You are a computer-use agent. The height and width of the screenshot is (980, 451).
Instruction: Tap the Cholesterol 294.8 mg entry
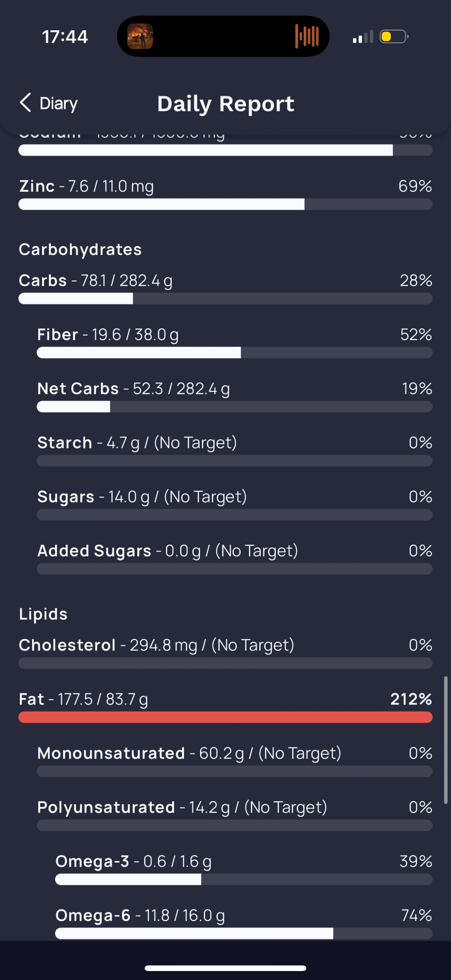point(225,653)
